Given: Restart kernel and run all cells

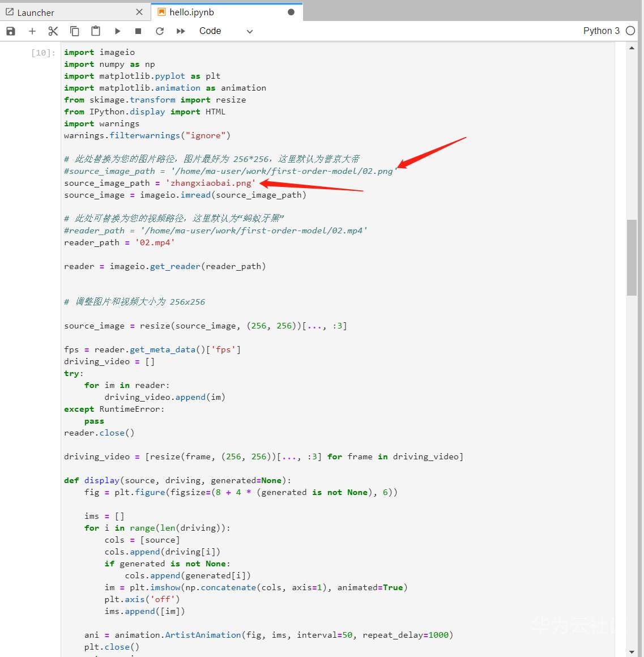Looking at the screenshot, I should [181, 31].
